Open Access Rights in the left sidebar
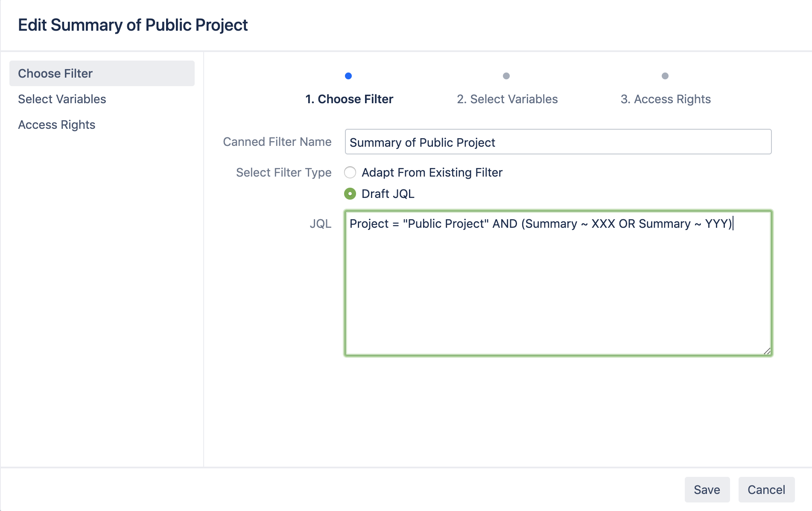The image size is (812, 511). (x=56, y=125)
